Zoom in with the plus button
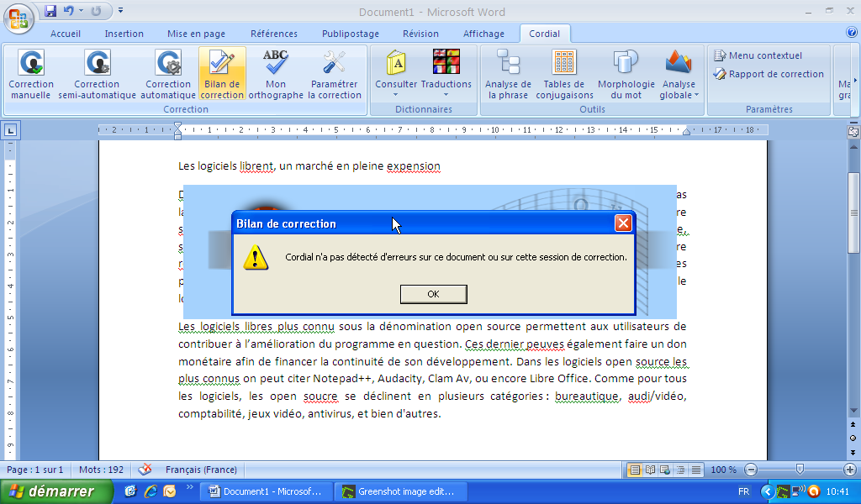861x504 pixels. coord(850,470)
